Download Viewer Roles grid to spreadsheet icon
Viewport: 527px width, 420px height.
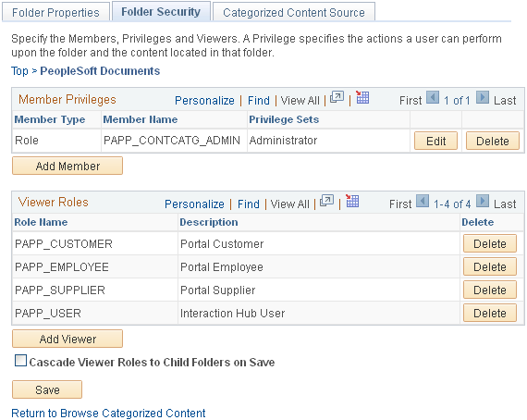tap(352, 201)
